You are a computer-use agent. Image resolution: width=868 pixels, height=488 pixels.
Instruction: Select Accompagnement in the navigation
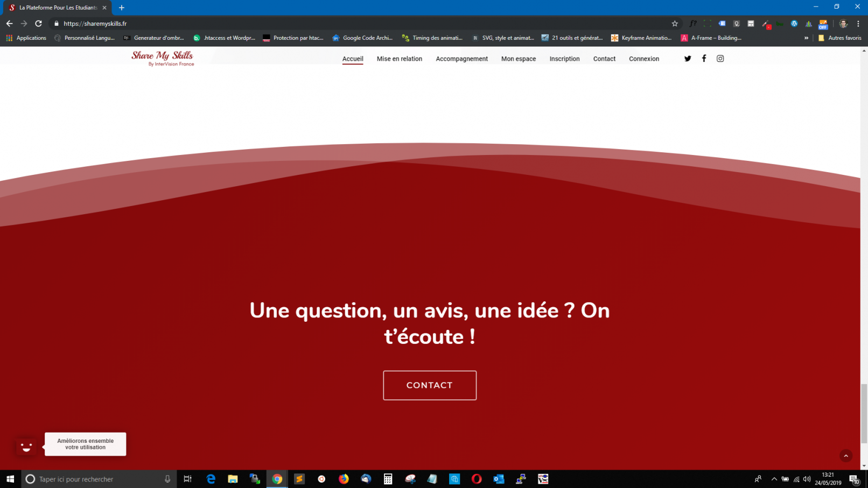point(461,59)
